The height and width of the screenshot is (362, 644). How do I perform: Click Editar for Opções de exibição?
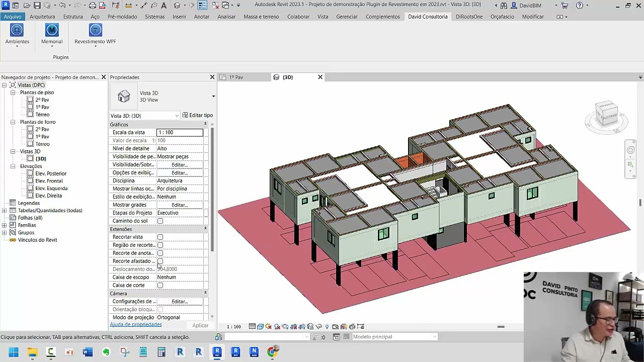click(x=180, y=173)
